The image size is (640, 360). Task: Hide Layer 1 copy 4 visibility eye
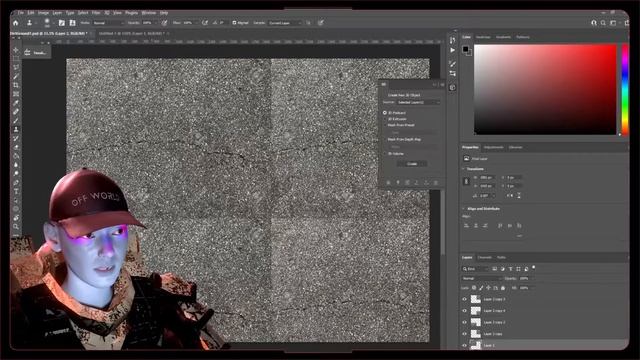[464, 311]
